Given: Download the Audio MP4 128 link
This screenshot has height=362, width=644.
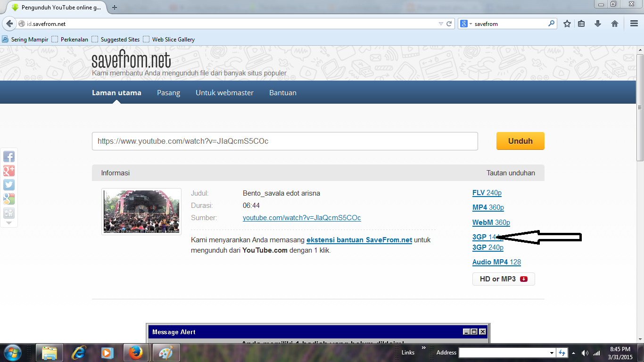Looking at the screenshot, I should pos(496,262).
